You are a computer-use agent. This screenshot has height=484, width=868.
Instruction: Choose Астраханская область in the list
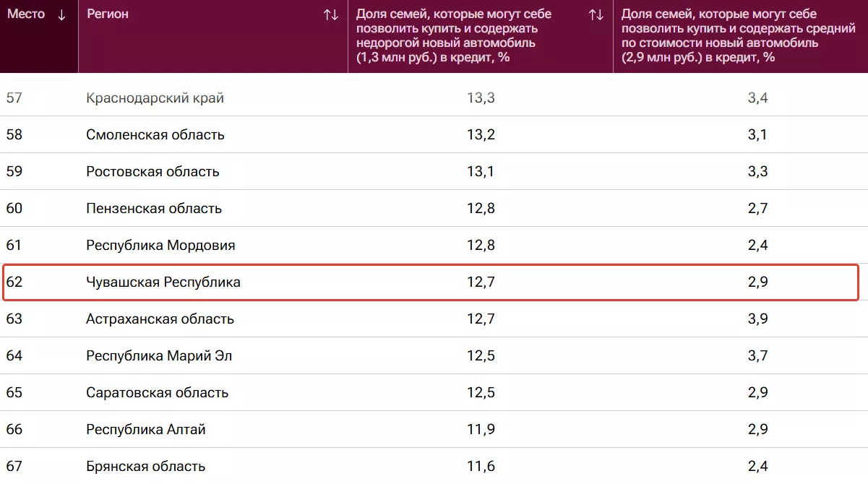160,319
